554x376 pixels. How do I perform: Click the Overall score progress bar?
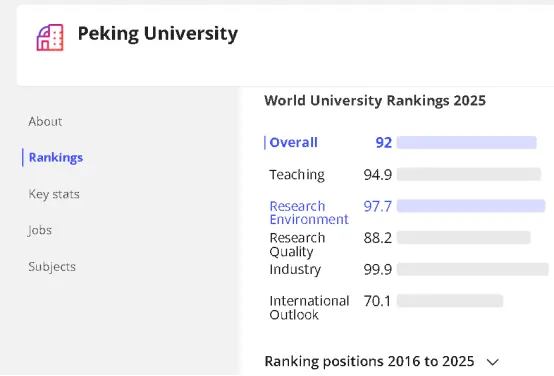[x=467, y=142]
